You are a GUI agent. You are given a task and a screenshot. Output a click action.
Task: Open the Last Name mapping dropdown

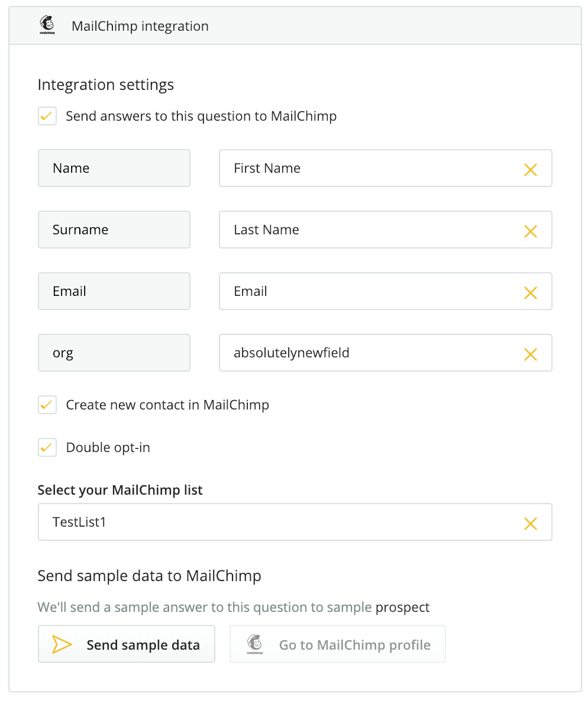[386, 230]
